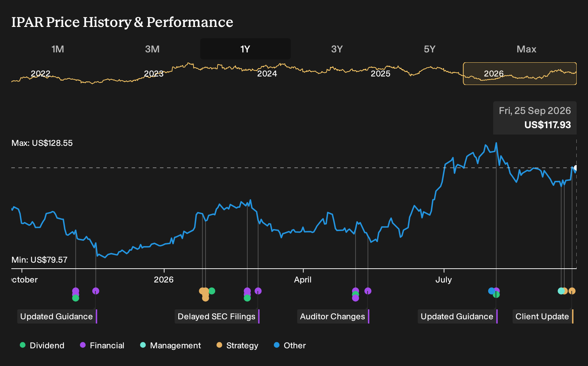Toggle the Strategy legend filter
The width and height of the screenshot is (588, 366).
pos(237,345)
